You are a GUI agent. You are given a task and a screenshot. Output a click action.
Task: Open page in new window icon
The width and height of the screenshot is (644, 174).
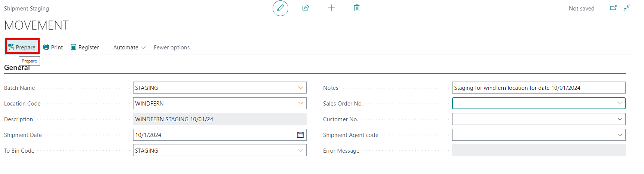[613, 8]
